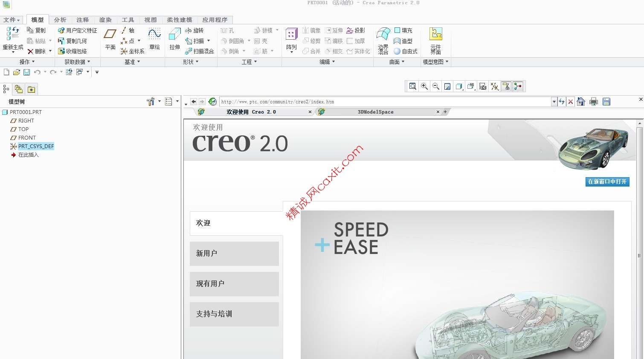Open the 3DModelSpace browser tab
Viewport: 644px width, 359px height.
pyautogui.click(x=376, y=112)
